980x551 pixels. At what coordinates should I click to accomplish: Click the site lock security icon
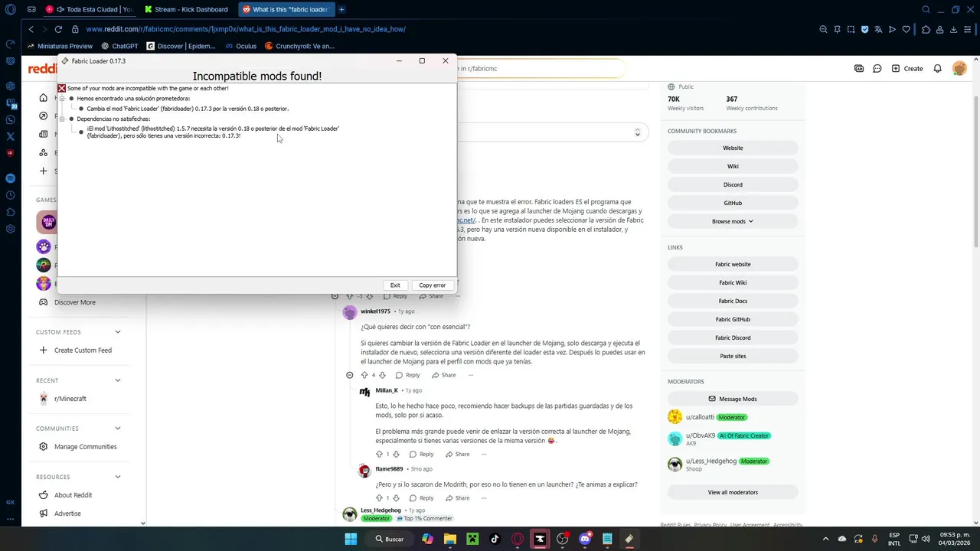(x=75, y=29)
